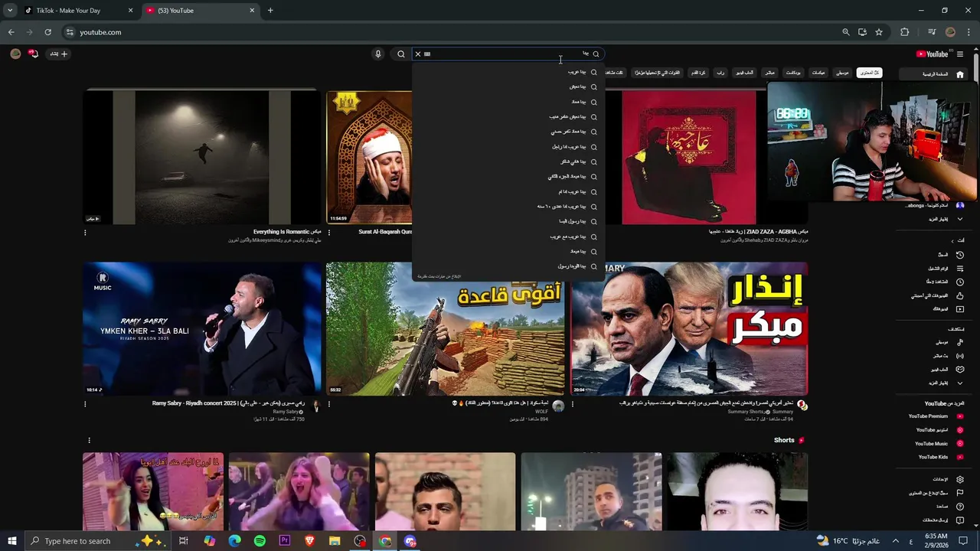Open the YouTube hamburger guide menu
Image resolution: width=980 pixels, height=551 pixels.
[x=959, y=54]
